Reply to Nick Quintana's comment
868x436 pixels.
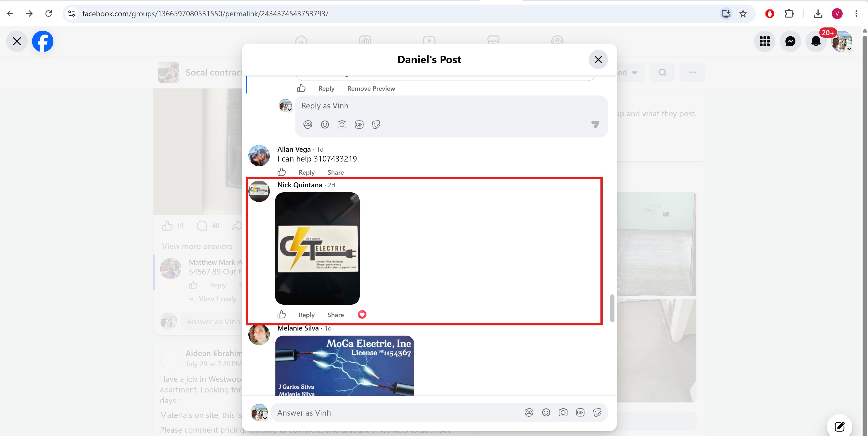[x=306, y=315]
